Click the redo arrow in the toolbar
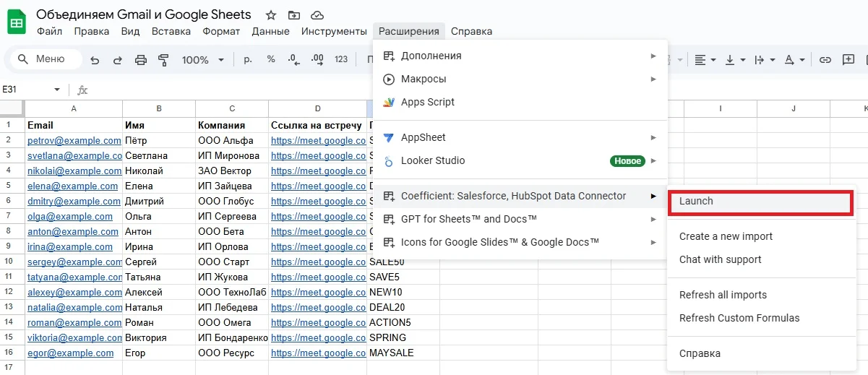The width and height of the screenshot is (868, 375). pos(117,60)
